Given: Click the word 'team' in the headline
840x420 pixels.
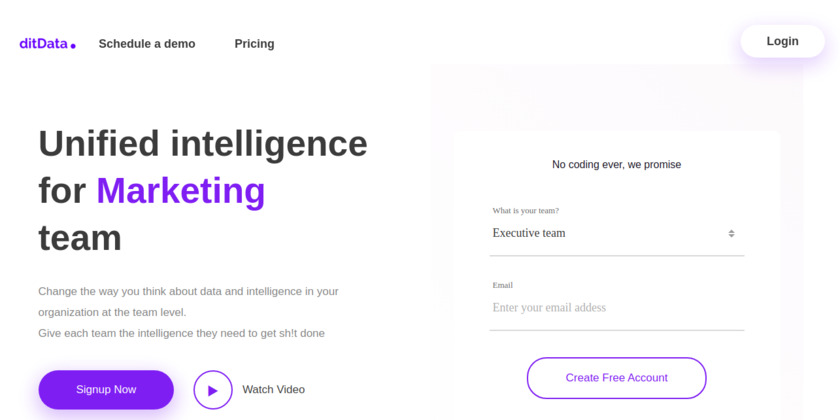Looking at the screenshot, I should 80,238.
